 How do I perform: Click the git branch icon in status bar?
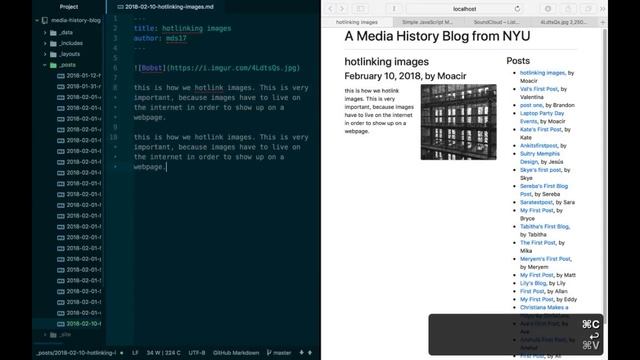(269, 353)
